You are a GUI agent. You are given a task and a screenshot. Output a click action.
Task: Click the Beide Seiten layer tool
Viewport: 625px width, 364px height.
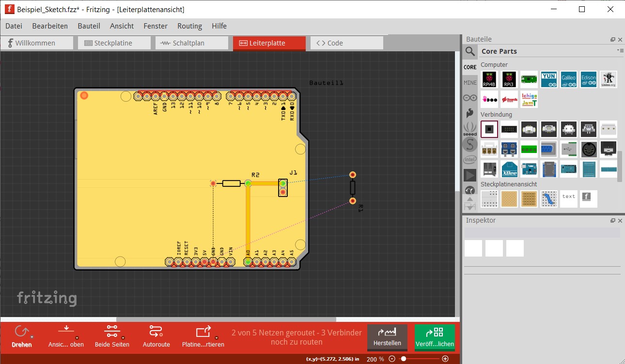coord(112,336)
